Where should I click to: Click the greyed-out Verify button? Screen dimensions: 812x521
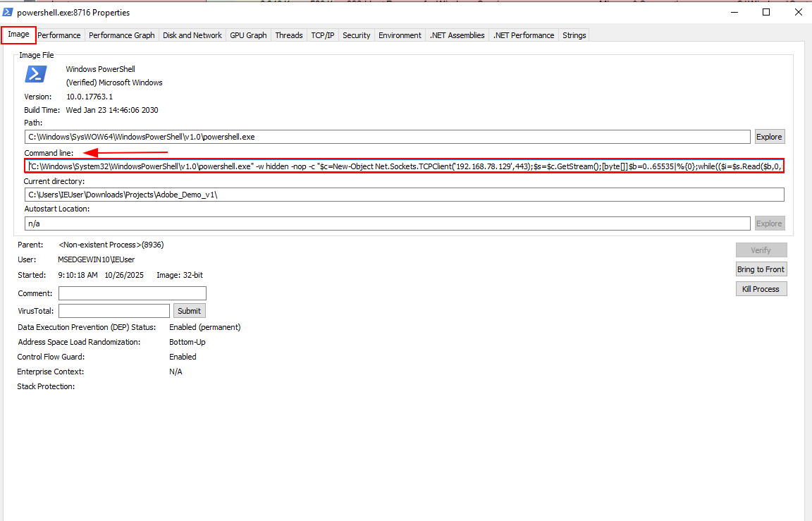coord(761,250)
